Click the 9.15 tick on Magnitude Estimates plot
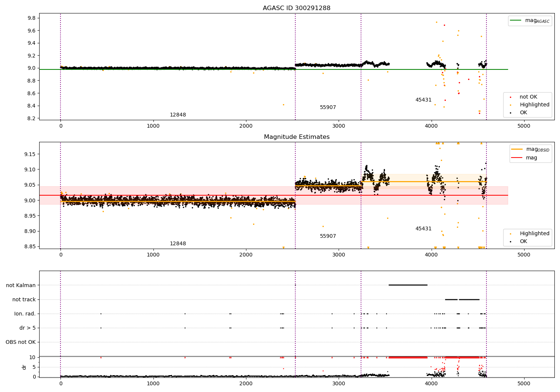560x392 pixels. coord(30,154)
